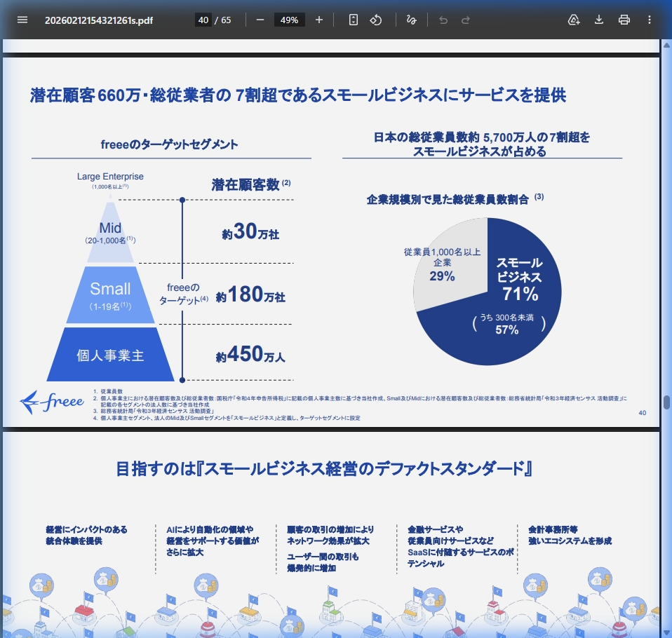Click the '目指すのは『スモールビジネス経営のデファクトスタンダード』' heading
This screenshot has width=672, height=638.
tap(325, 468)
